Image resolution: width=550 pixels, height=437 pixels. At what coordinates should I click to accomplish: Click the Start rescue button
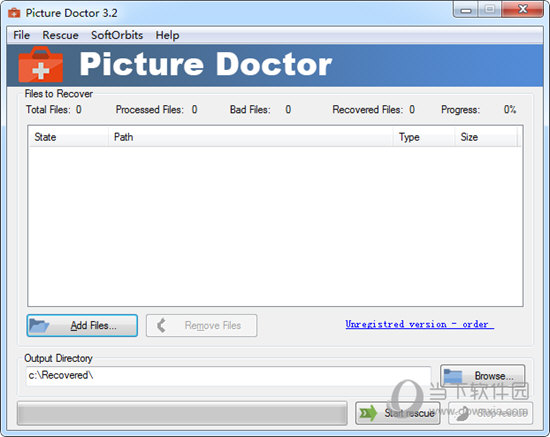[397, 413]
